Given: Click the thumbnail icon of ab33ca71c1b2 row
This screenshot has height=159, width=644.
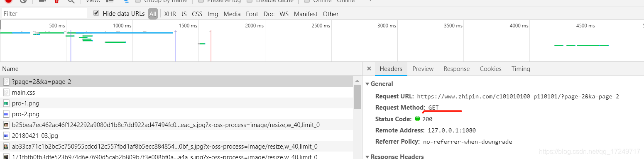Looking at the screenshot, I should coord(6,147).
